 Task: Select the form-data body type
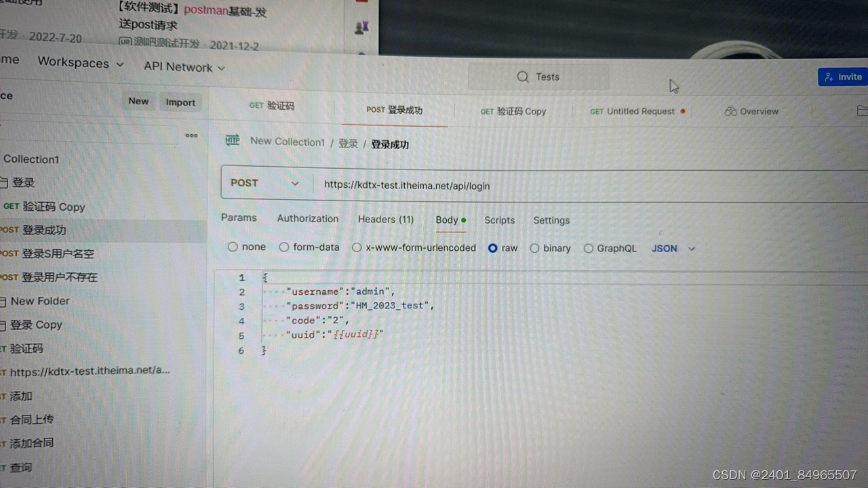tap(284, 247)
